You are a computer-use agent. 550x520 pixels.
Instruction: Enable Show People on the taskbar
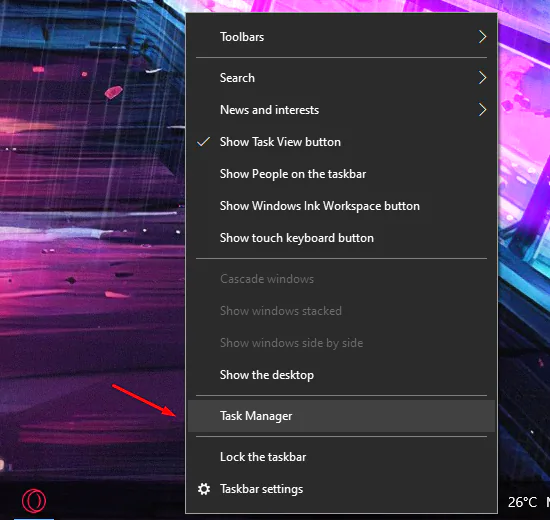tap(341, 174)
